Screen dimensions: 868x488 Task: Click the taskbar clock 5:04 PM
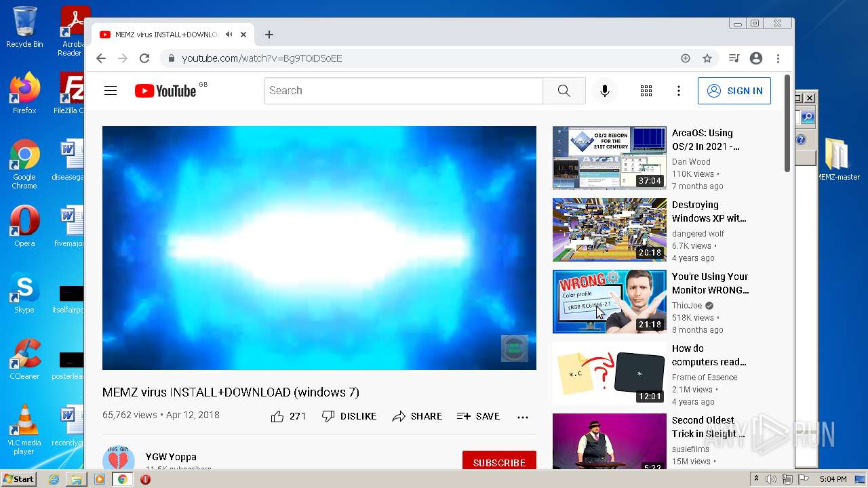(x=833, y=479)
